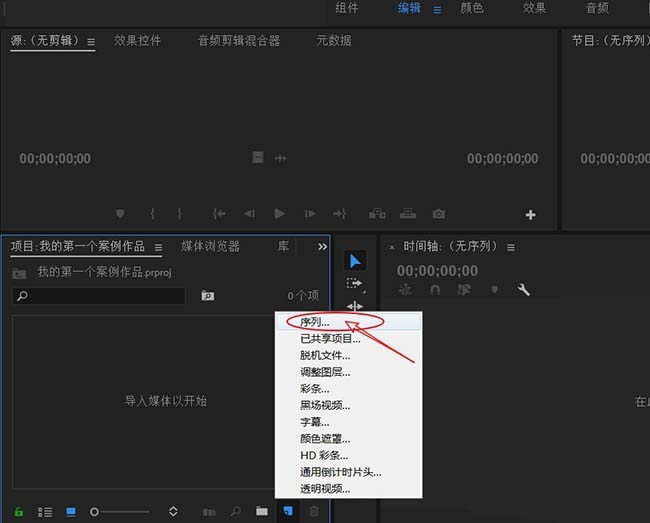Open the Source panel menu next to 源:(无剪辑)
Image resolution: width=650 pixels, height=523 pixels.
[x=91, y=41]
